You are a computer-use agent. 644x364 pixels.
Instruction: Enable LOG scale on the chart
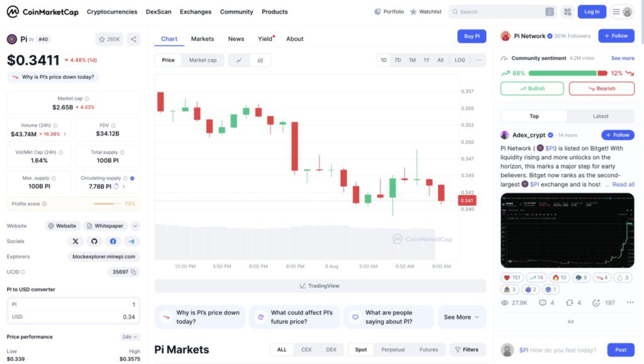(x=460, y=59)
